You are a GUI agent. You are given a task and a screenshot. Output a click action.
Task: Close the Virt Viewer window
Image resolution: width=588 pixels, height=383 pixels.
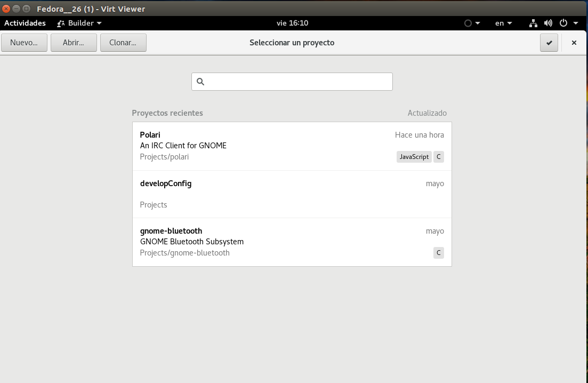[x=6, y=9]
